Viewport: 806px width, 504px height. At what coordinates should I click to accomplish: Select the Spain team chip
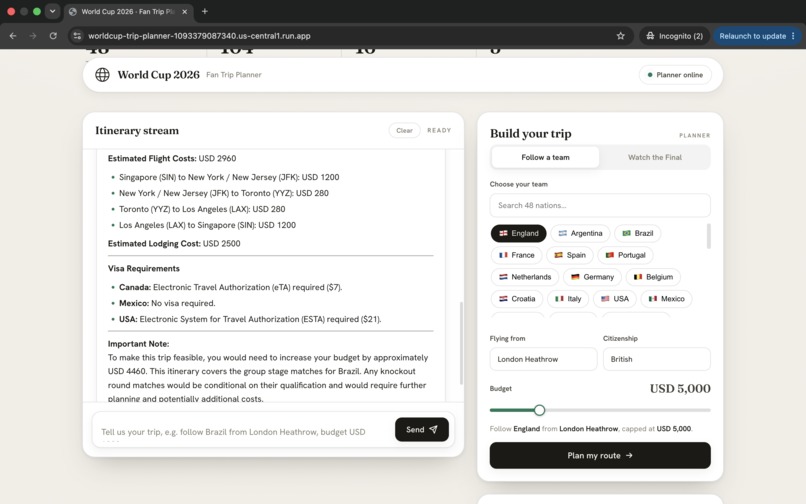point(570,255)
